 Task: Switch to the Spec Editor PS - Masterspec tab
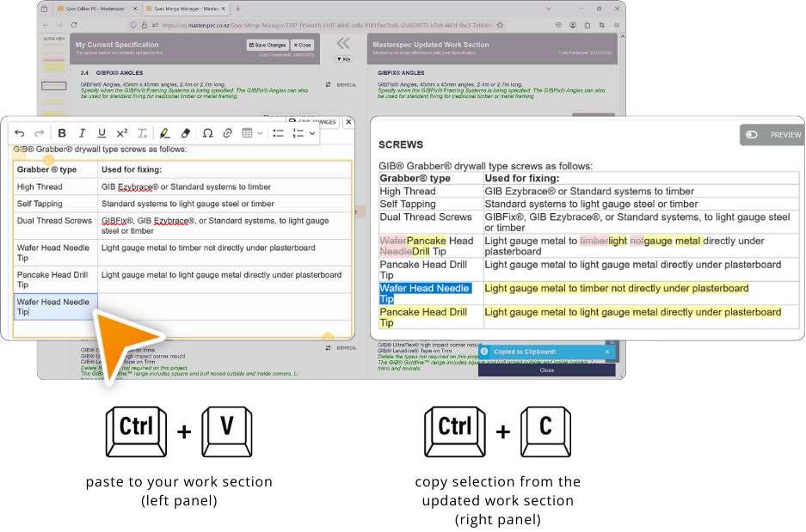click(94, 9)
